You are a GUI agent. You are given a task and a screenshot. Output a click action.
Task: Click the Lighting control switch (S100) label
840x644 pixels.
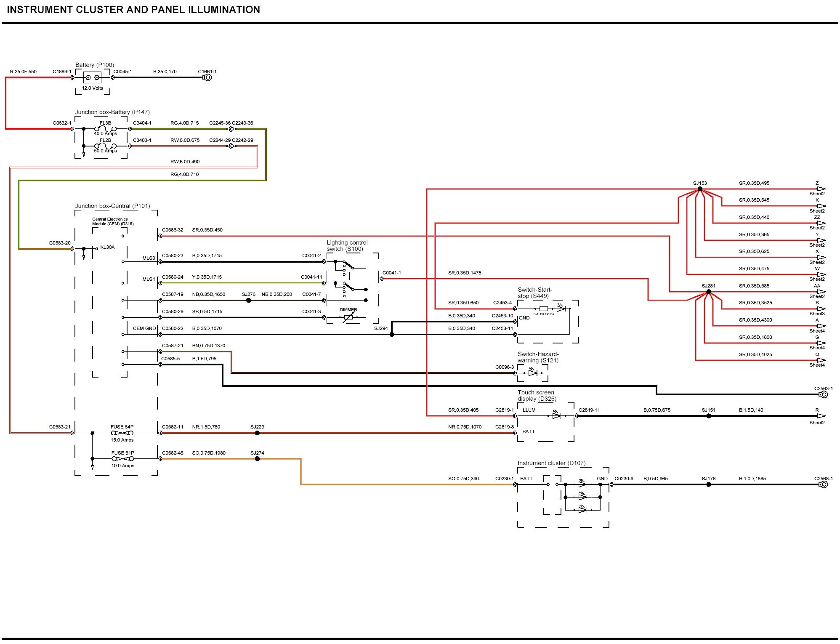point(347,246)
